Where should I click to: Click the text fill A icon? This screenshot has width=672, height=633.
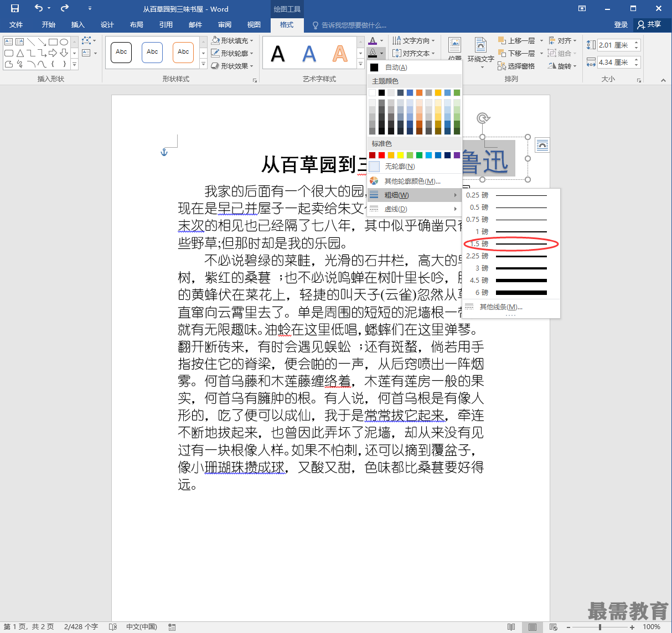[x=373, y=41]
